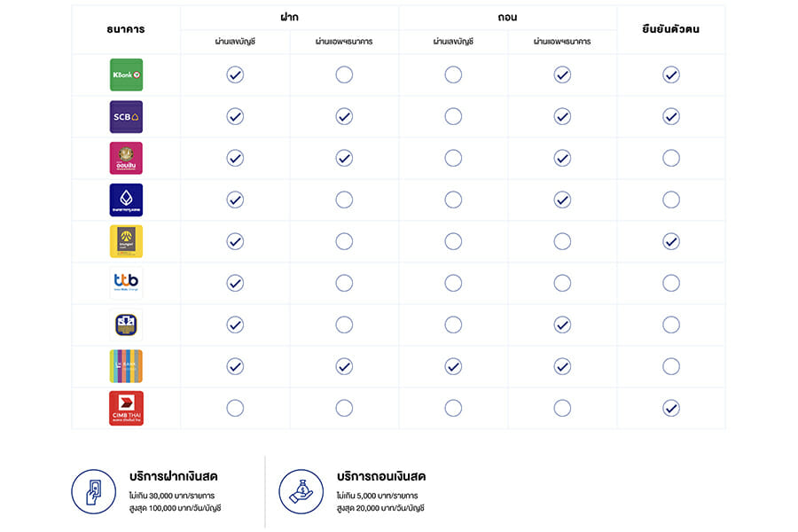The height and width of the screenshot is (532, 798).
Task: Check KBank deposit via bank app empty circle
Action: coord(344,74)
